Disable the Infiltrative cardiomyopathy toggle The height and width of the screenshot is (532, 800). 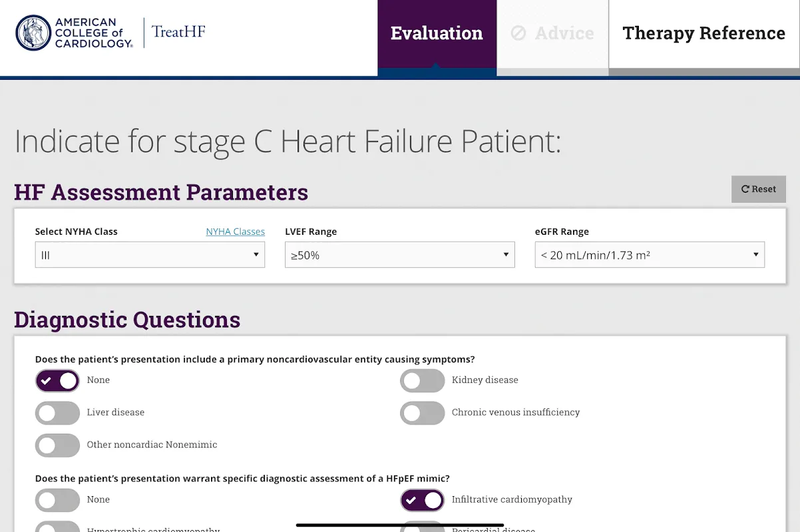(x=422, y=500)
